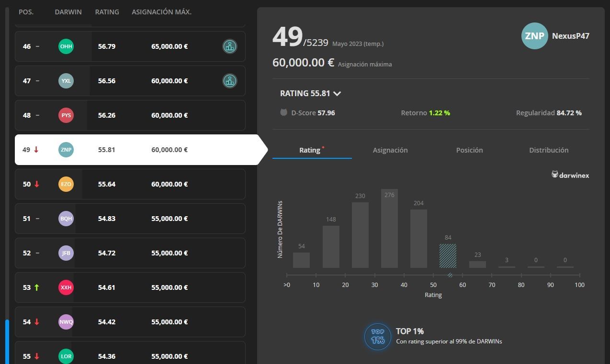Expand the RATING 55.81 chevron

337,94
